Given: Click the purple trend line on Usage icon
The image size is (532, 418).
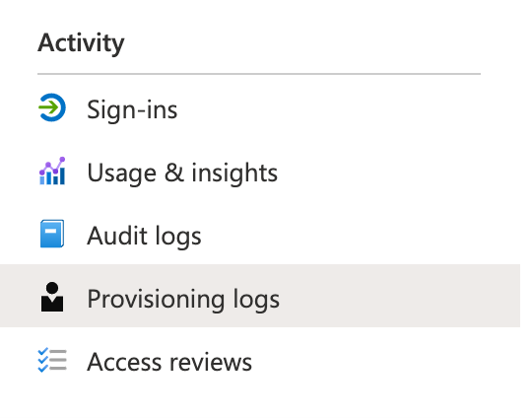Looking at the screenshot, I should pos(52,166).
